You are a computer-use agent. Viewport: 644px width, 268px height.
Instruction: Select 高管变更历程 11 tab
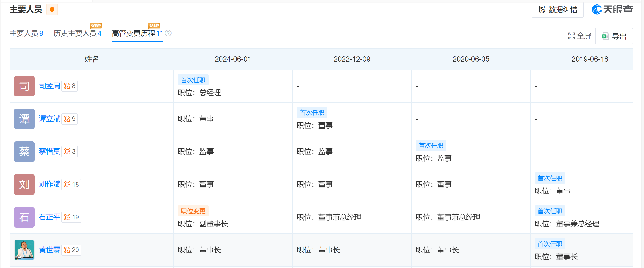[137, 33]
